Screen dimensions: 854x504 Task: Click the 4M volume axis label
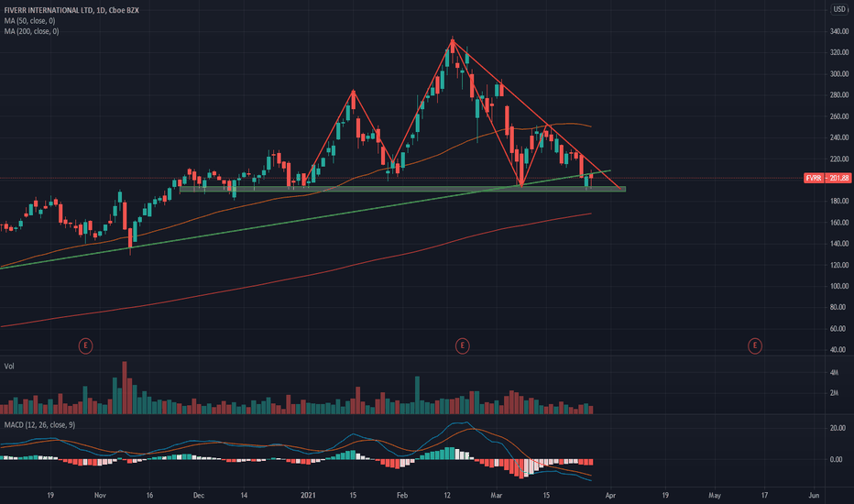tap(834, 373)
